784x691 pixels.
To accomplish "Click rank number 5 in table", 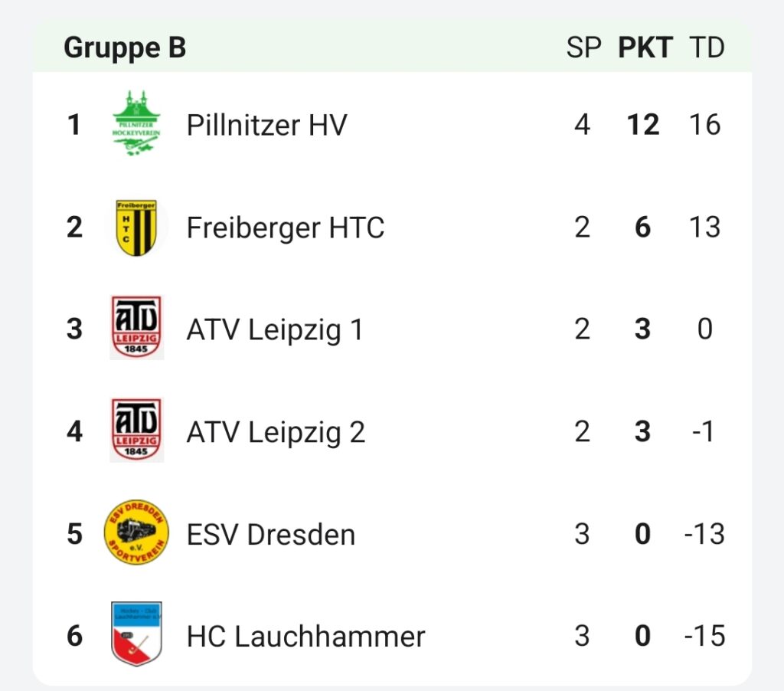I will (x=74, y=534).
